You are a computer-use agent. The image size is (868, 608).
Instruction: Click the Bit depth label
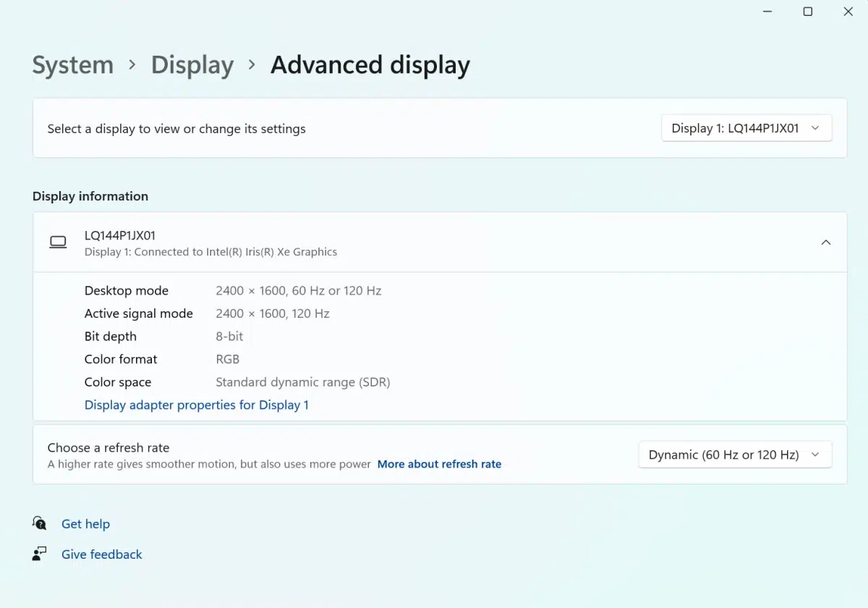[x=111, y=337]
